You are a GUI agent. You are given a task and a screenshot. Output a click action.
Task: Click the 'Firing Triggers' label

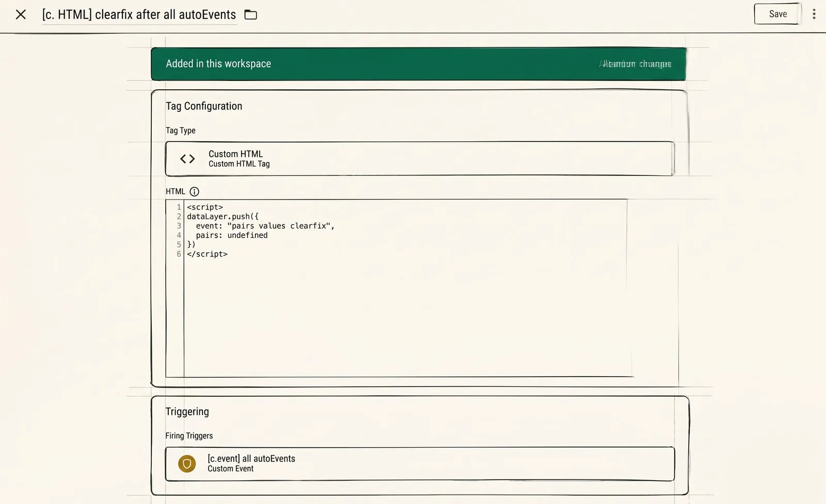click(x=189, y=436)
